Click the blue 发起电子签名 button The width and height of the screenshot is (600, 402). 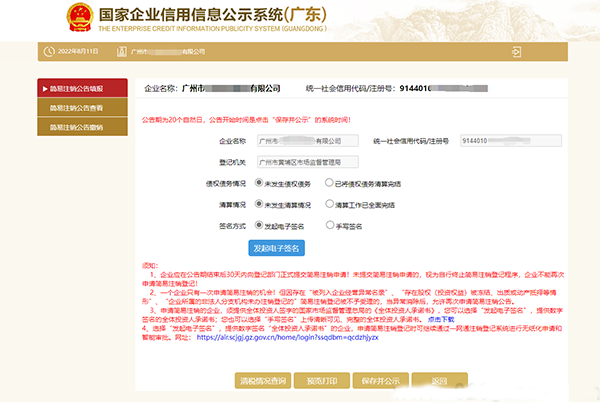click(276, 248)
